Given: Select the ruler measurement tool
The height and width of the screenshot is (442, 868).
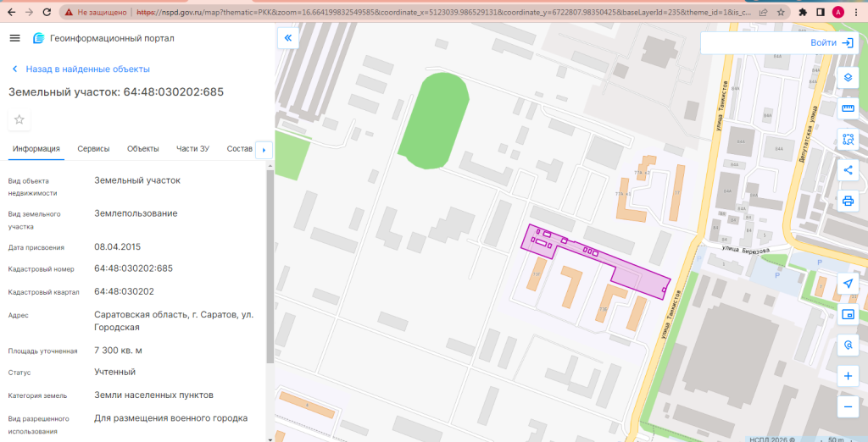Looking at the screenshot, I should (848, 108).
